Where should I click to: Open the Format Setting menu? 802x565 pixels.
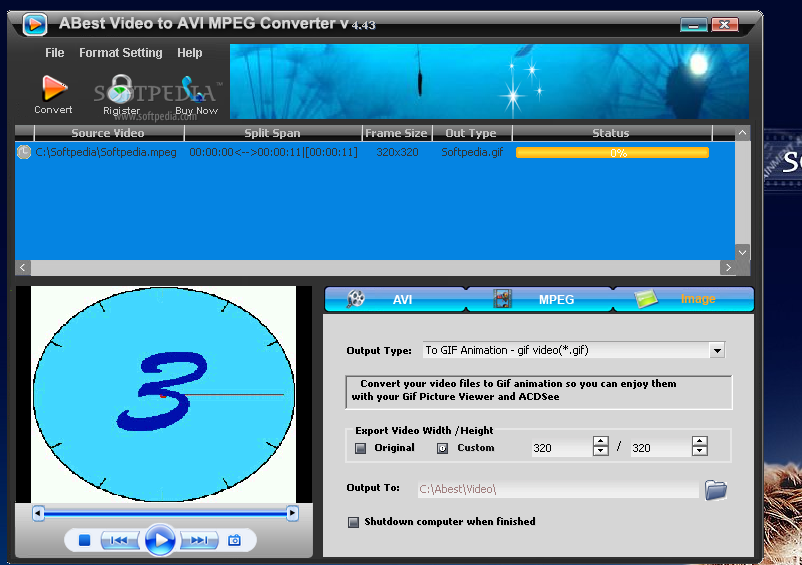pos(121,53)
